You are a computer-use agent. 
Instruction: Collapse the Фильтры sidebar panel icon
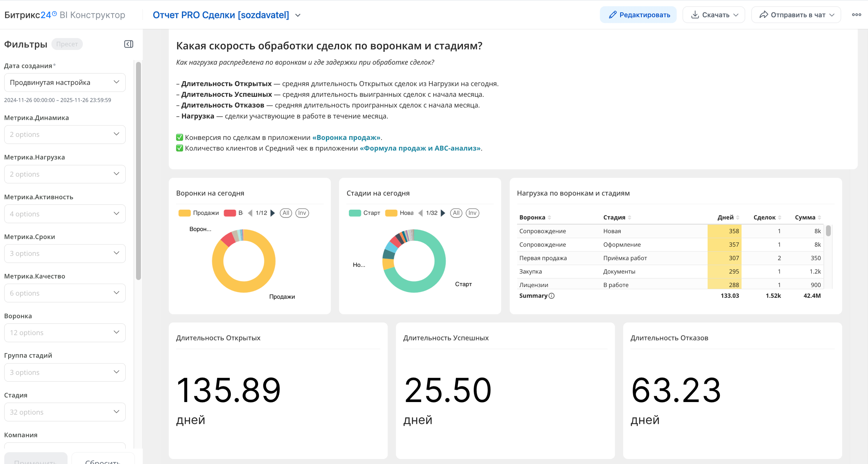[128, 44]
